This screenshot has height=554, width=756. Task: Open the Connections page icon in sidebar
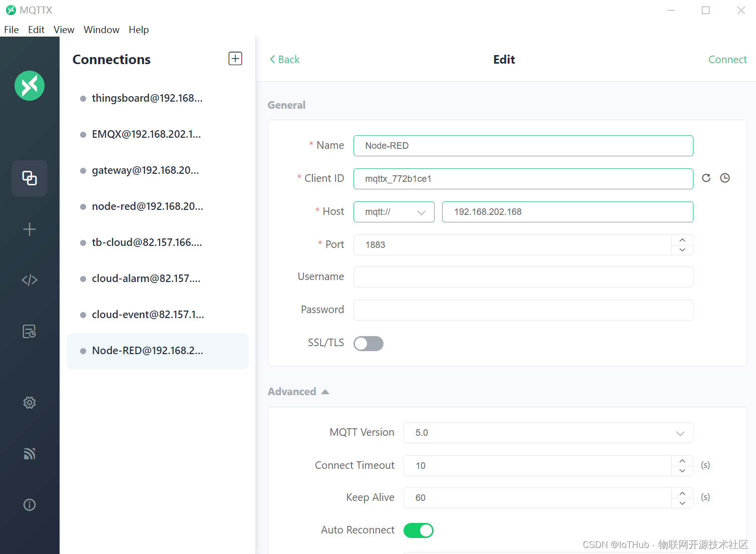(x=30, y=178)
